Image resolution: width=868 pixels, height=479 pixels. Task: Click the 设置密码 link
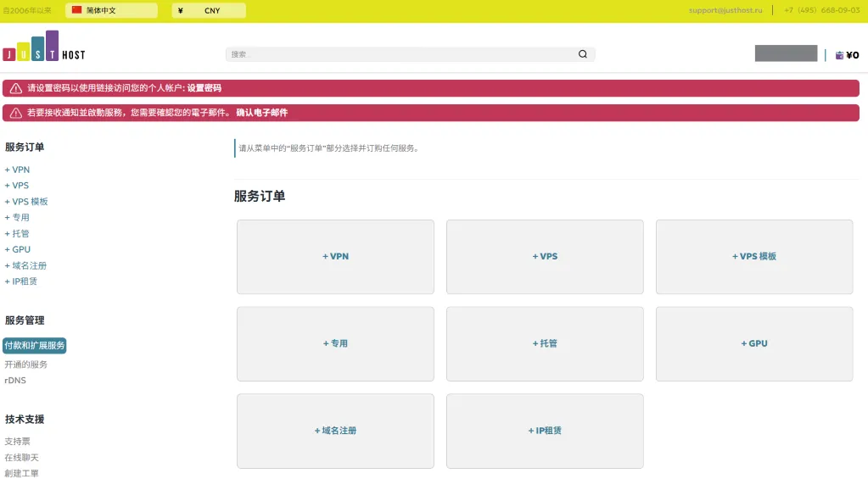204,88
